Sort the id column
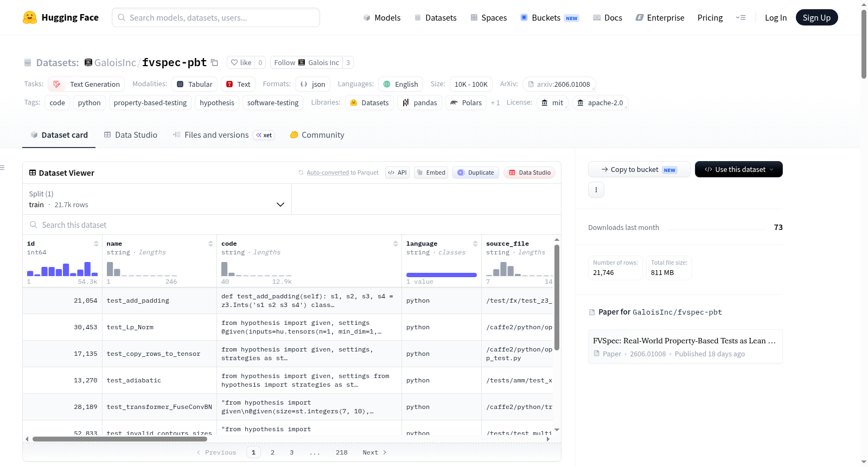The height and width of the screenshot is (467, 868). pos(96,244)
